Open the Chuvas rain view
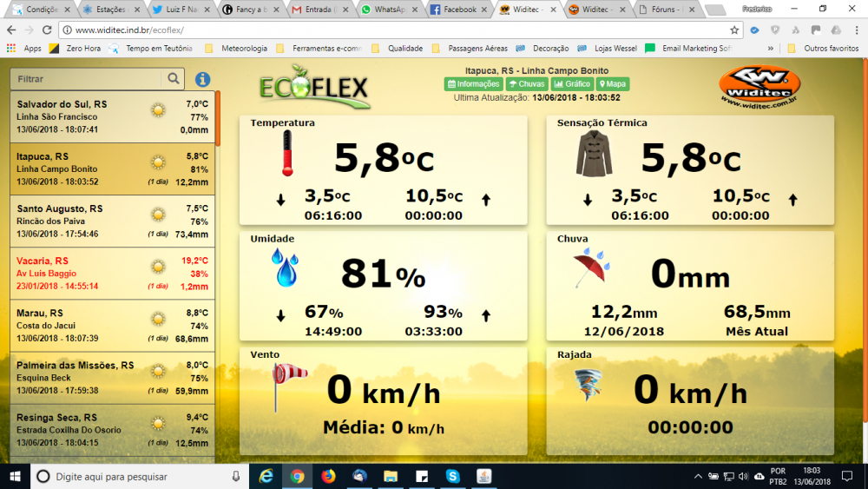 (x=527, y=84)
